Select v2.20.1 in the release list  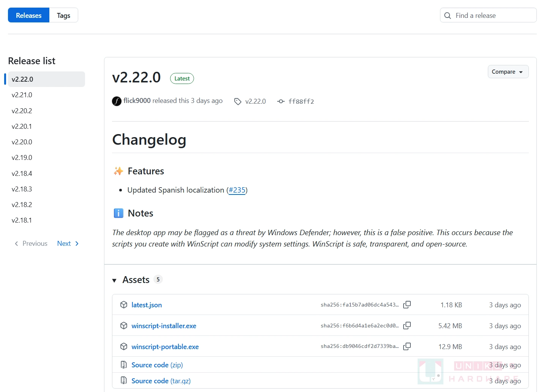click(22, 126)
